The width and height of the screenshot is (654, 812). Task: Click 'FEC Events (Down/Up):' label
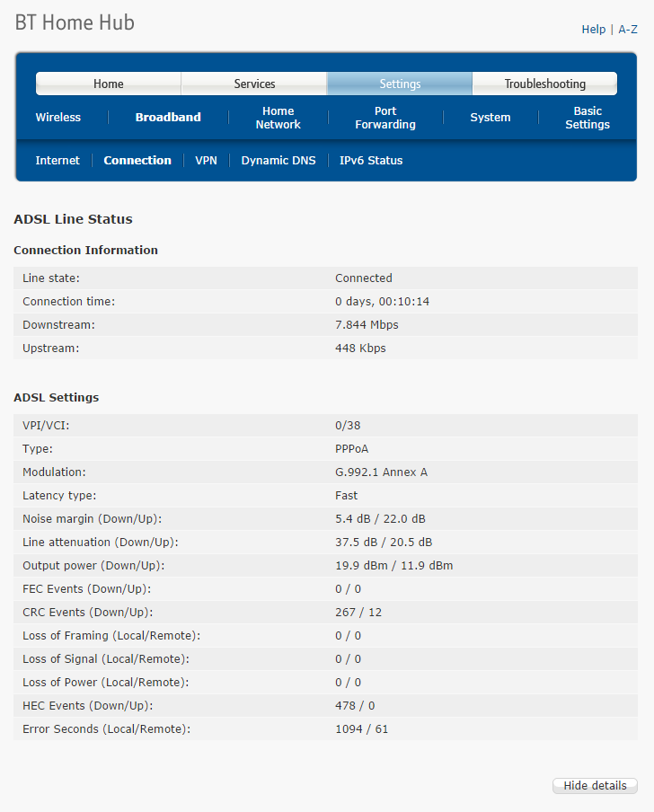pyautogui.click(x=86, y=589)
